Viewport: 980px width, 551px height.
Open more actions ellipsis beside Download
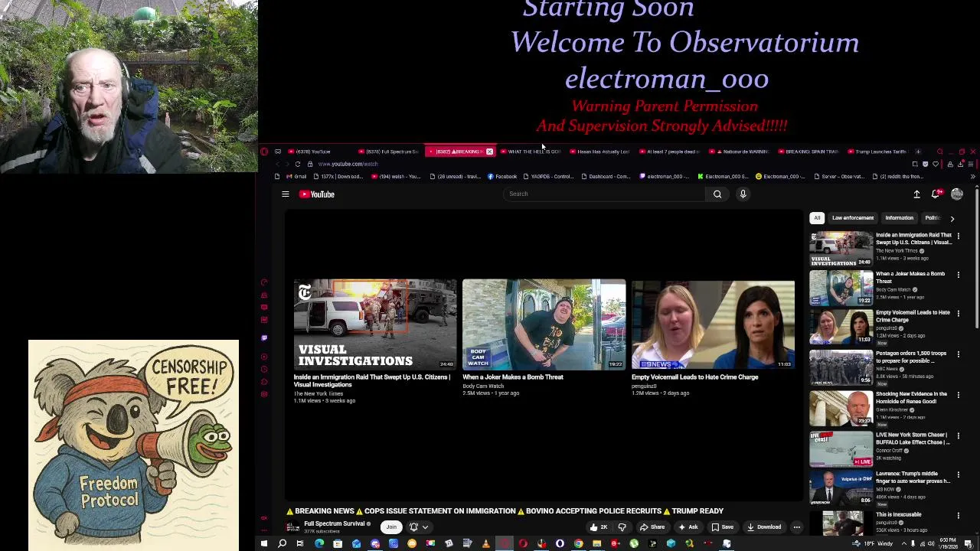pos(797,527)
